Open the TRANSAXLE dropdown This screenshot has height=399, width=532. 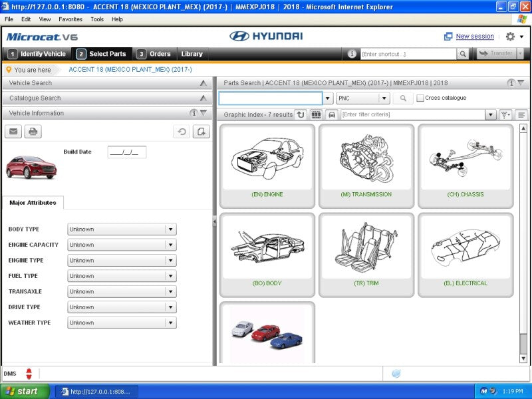point(170,292)
